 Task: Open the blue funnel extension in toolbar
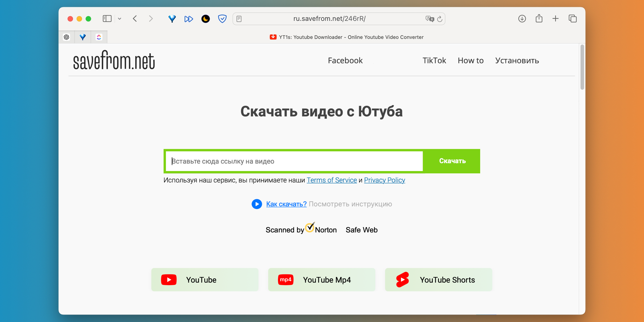point(172,19)
